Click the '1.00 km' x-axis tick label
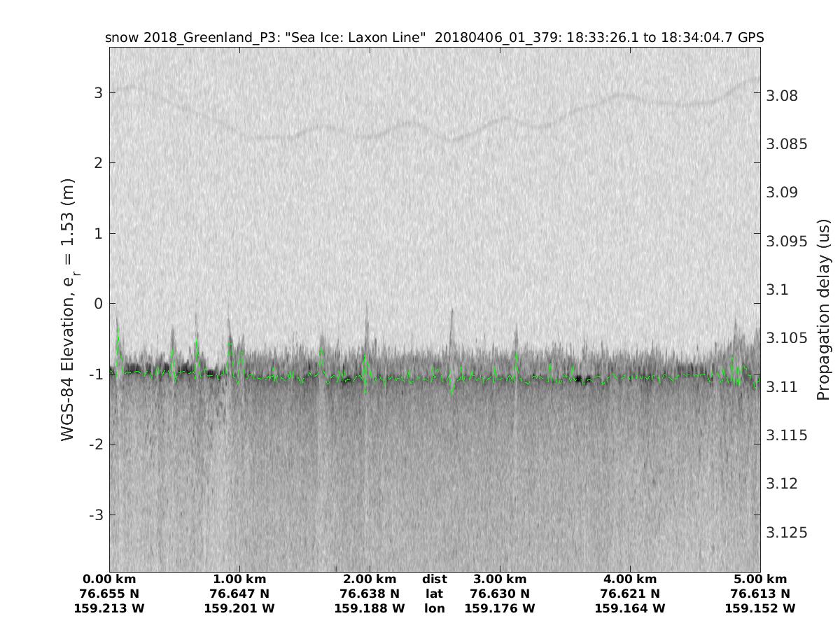 (239, 579)
